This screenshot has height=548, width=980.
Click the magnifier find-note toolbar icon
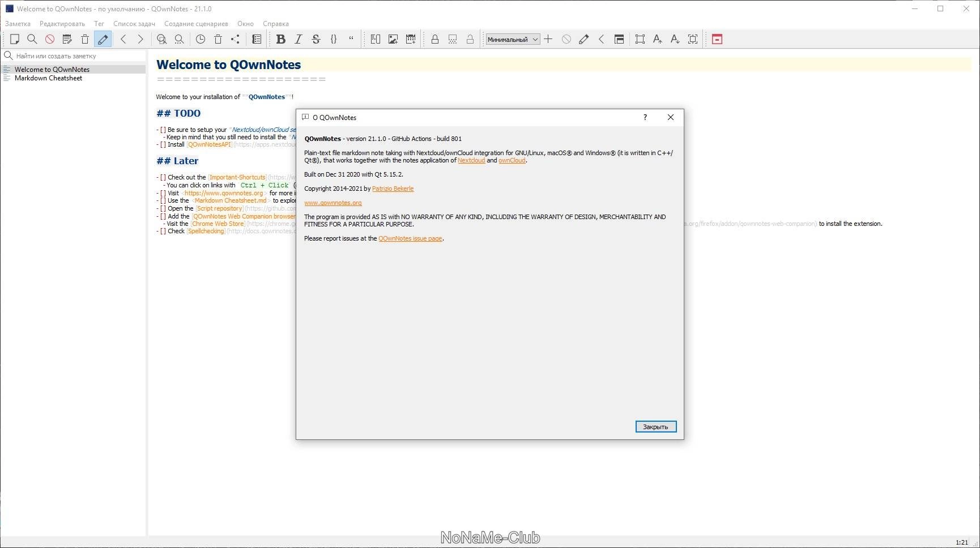click(x=32, y=39)
